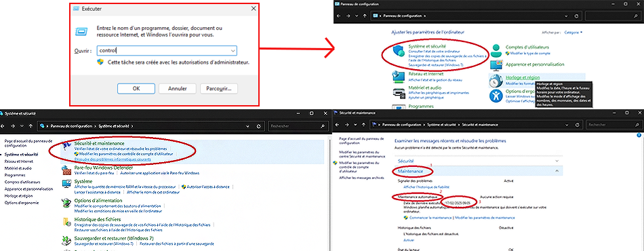Click the Pare-feu Windows Defender brick wall icon
Screen dimensions: 644x251
[x=66, y=170]
